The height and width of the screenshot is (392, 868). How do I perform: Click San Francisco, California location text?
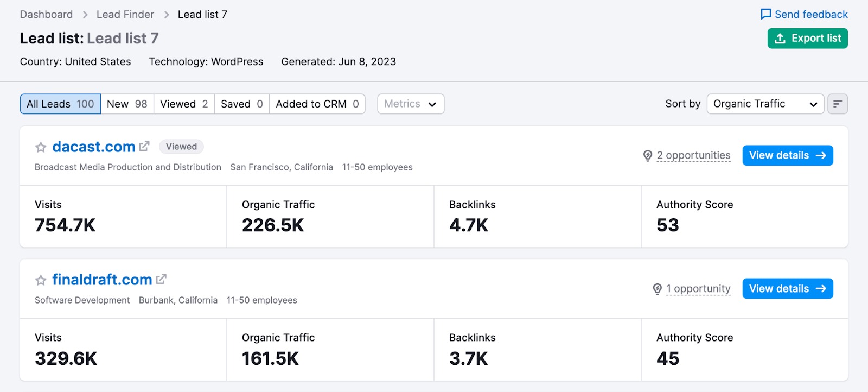point(282,167)
